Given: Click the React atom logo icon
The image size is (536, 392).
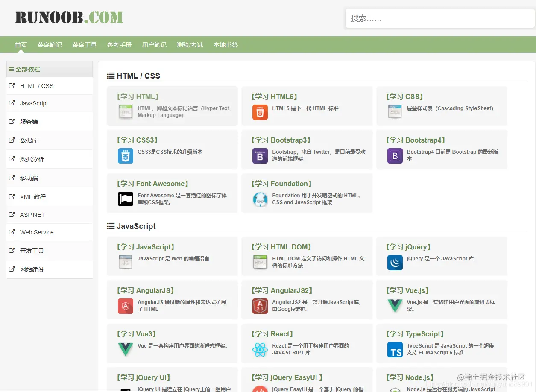Looking at the screenshot, I should pyautogui.click(x=260, y=349).
